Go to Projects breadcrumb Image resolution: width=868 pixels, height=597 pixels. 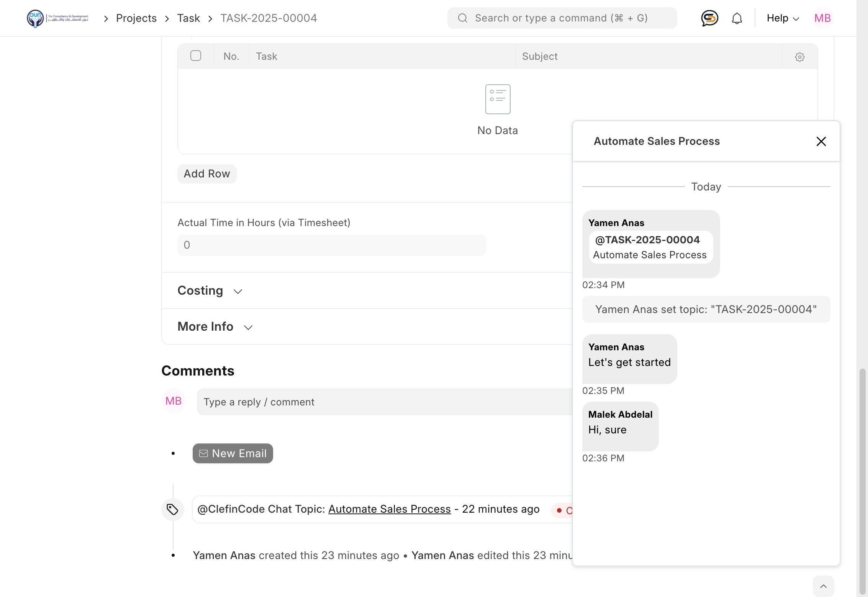click(136, 18)
